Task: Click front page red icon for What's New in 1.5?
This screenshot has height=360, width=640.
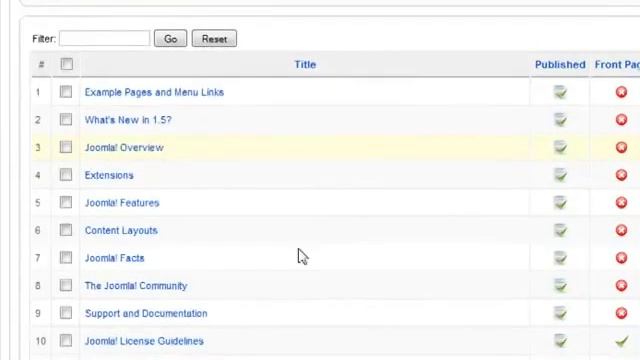Action: [621, 120]
